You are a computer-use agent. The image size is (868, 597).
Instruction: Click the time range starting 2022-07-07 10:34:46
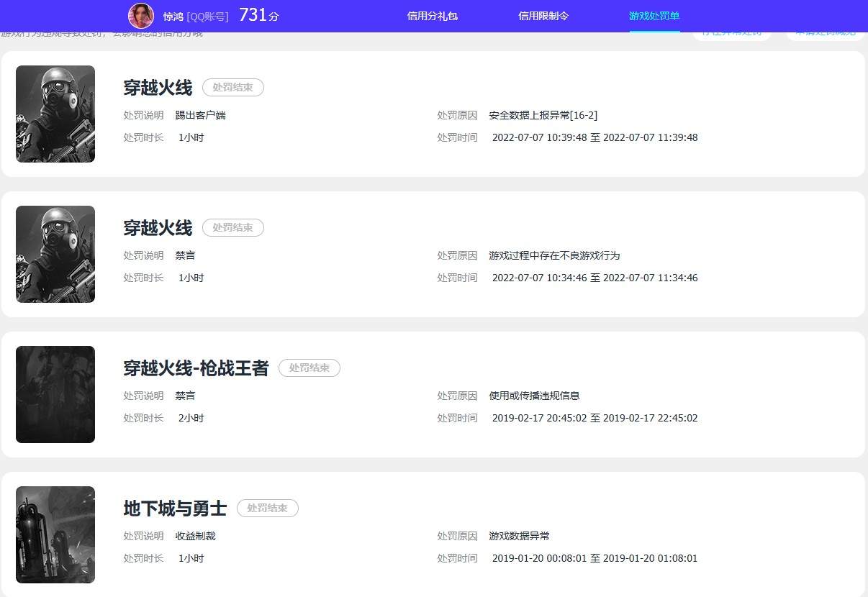(x=595, y=278)
